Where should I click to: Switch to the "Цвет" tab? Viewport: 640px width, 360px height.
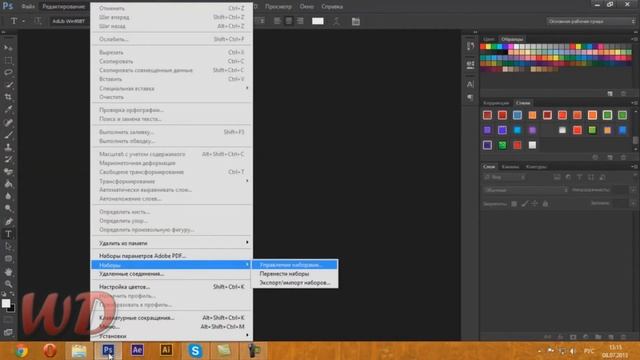click(489, 39)
